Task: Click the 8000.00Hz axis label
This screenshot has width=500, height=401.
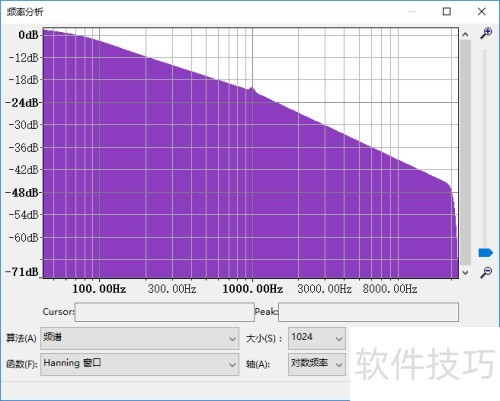Action: (x=390, y=289)
